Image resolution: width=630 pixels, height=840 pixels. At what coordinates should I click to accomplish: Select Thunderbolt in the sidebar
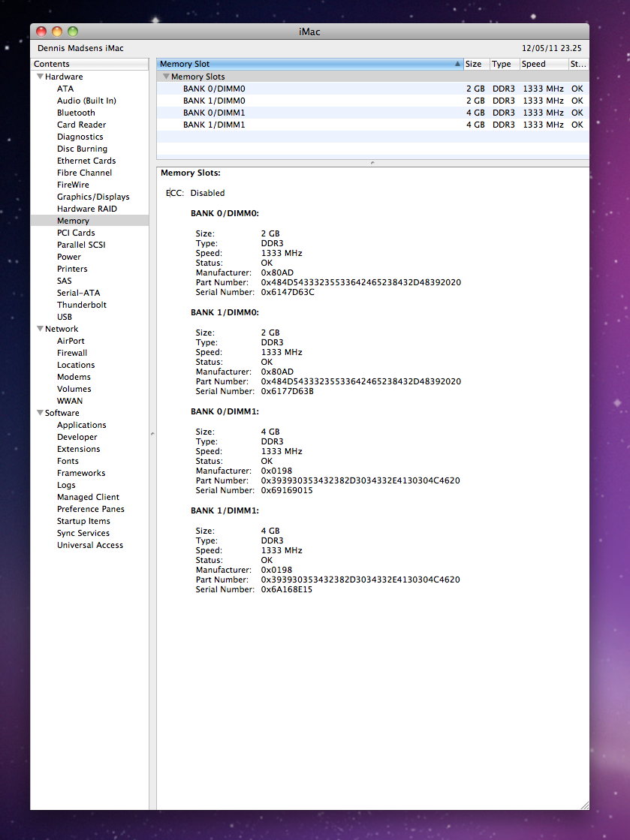click(x=82, y=305)
